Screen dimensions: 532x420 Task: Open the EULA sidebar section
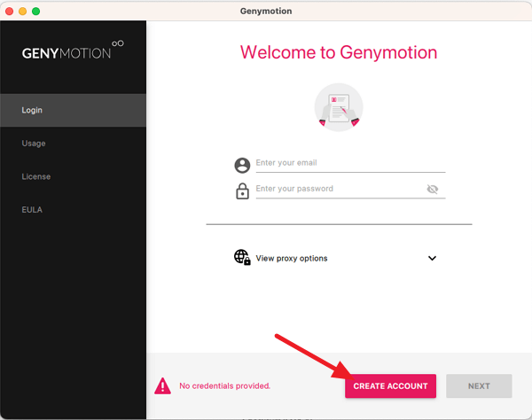click(73, 210)
